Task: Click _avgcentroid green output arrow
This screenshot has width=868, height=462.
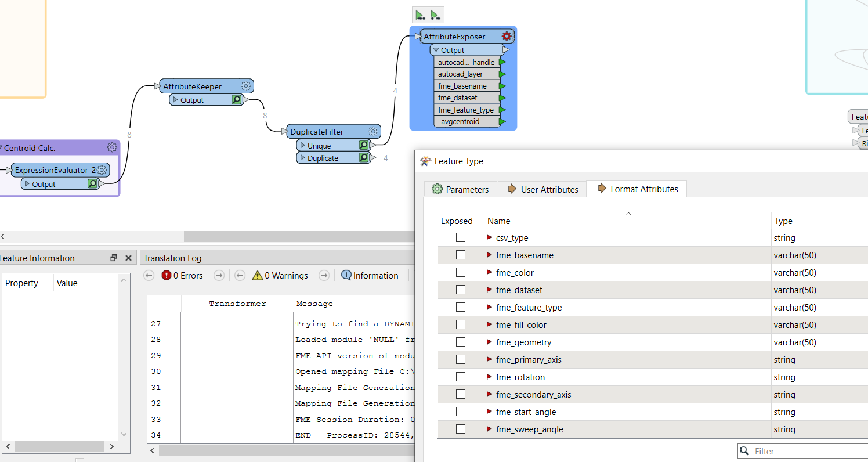Action: coord(502,121)
